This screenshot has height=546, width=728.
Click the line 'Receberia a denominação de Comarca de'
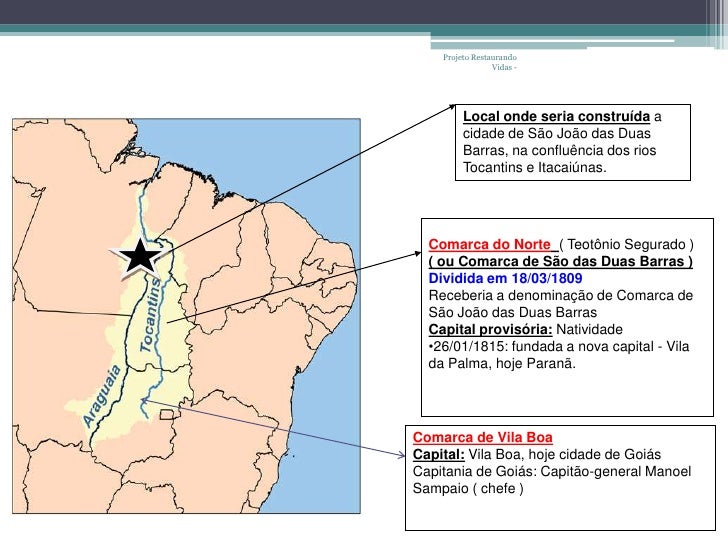pyautogui.click(x=561, y=295)
